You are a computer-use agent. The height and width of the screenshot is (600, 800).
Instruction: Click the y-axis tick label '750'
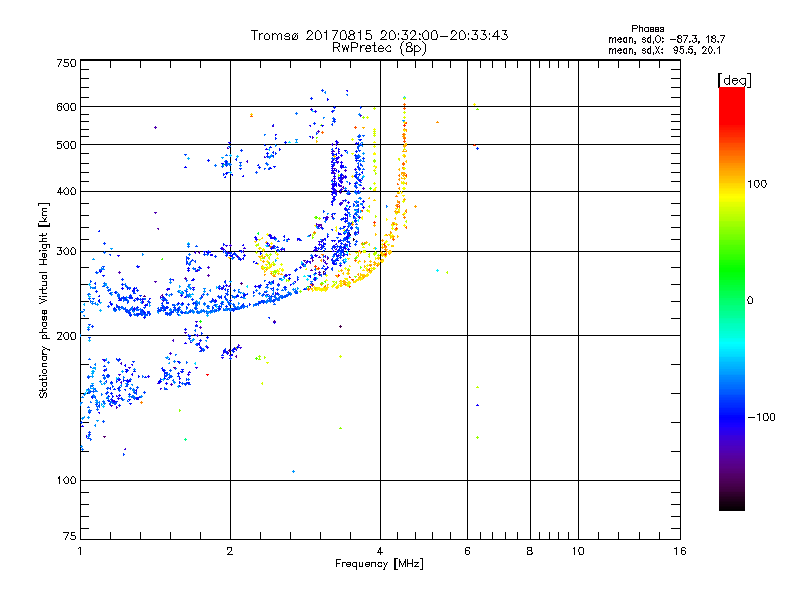[66, 63]
